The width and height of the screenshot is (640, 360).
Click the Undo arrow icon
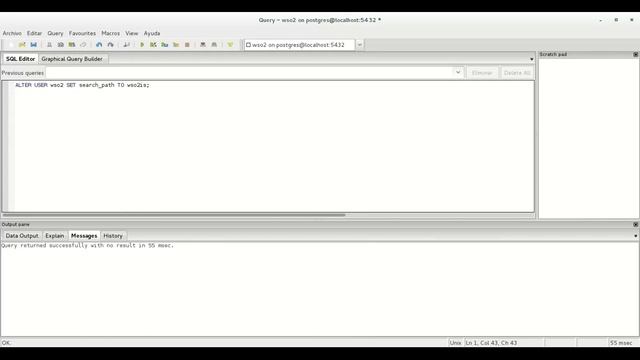pos(99,45)
